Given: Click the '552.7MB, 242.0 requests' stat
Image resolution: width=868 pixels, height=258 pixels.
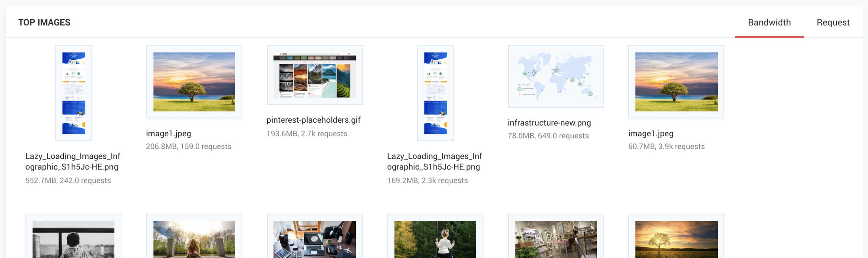Looking at the screenshot, I should click(68, 180).
